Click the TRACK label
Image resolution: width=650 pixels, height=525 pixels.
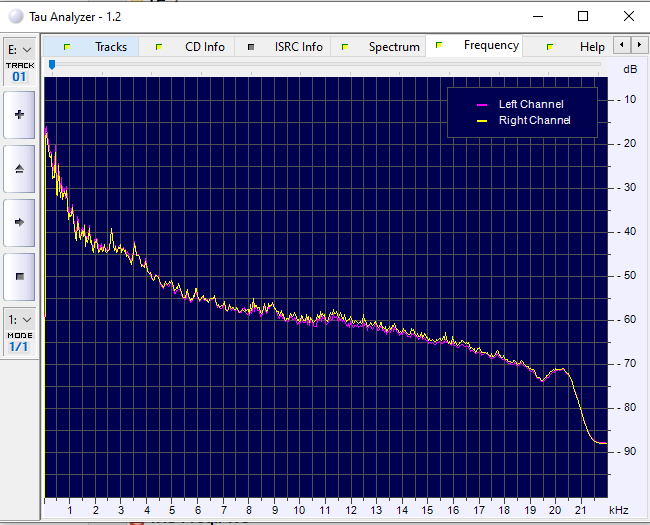click(20, 66)
